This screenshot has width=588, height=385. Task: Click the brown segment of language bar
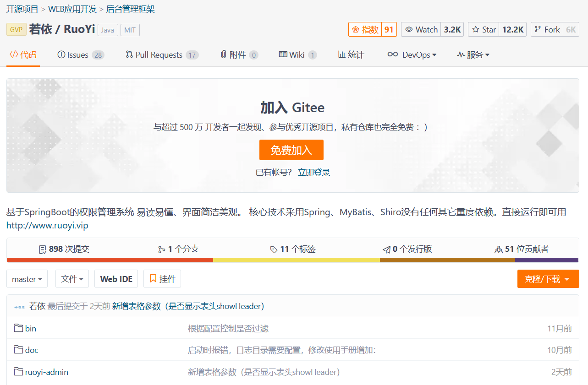(447, 260)
